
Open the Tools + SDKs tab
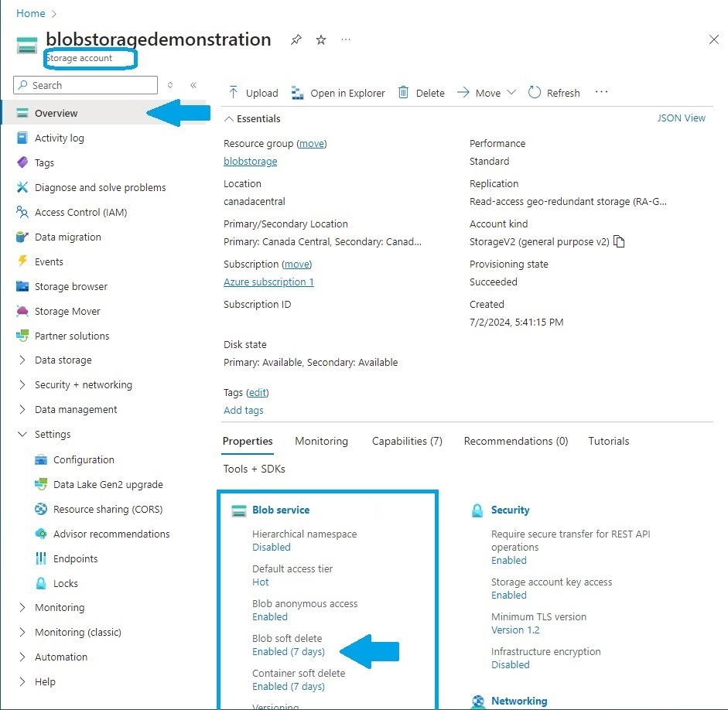[254, 469]
